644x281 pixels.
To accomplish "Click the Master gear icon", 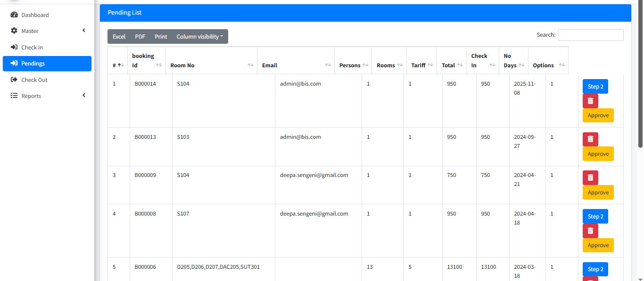I will [14, 31].
